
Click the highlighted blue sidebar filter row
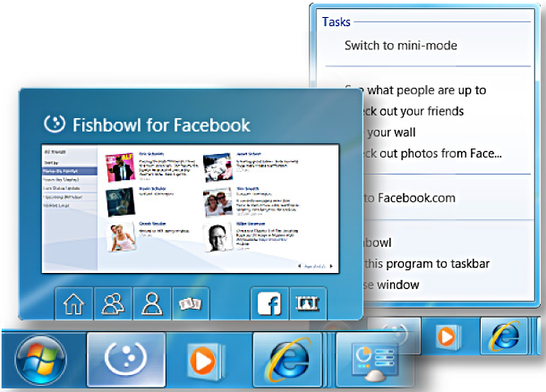pyautogui.click(x=70, y=171)
